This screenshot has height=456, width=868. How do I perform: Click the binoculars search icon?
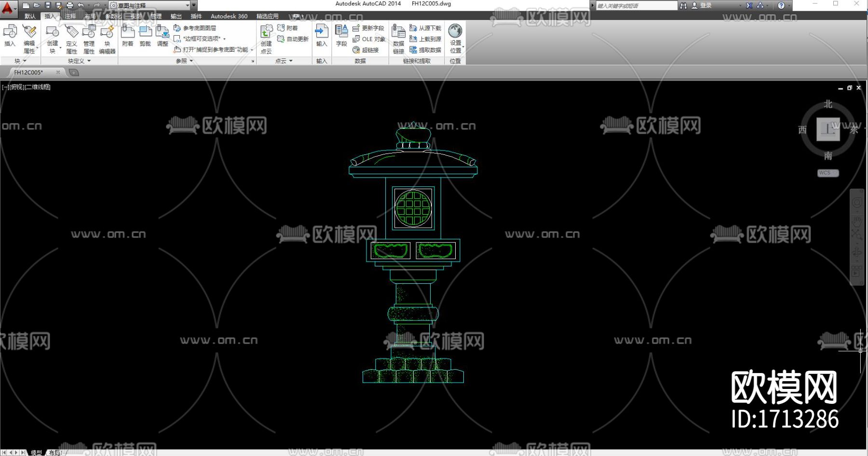pos(683,5)
